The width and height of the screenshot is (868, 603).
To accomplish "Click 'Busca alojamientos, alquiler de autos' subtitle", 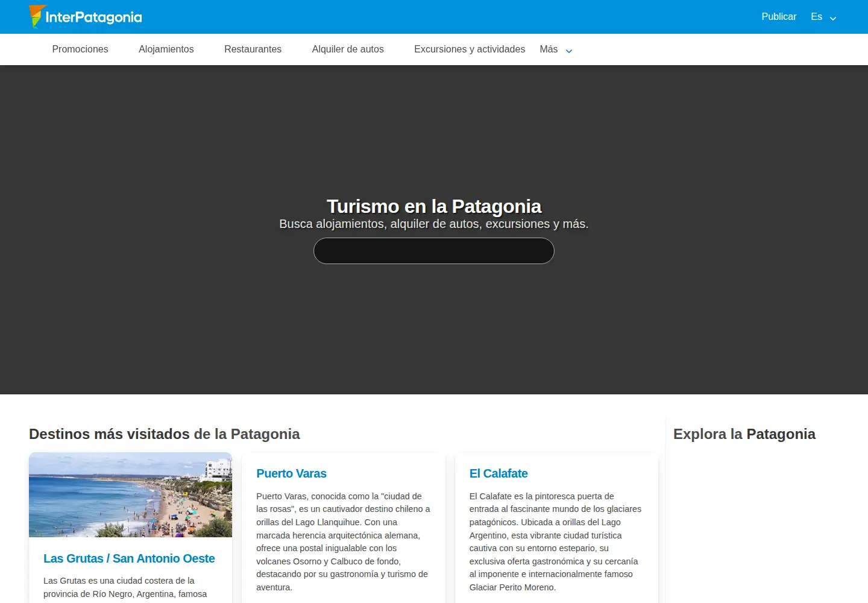I will point(434,224).
